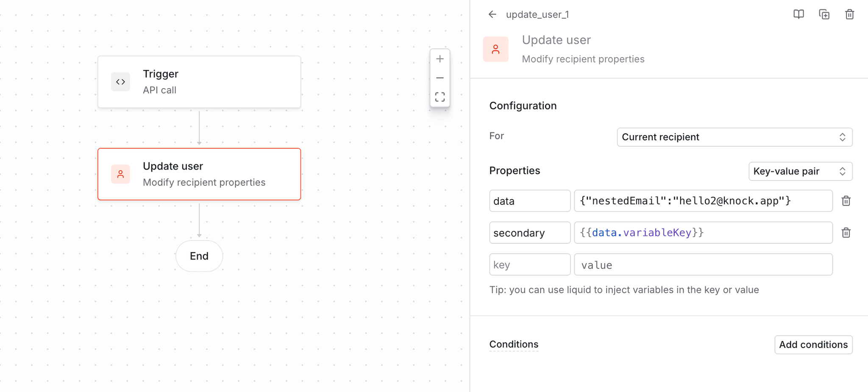Duplicate the step using the copy icon
The height and width of the screenshot is (392, 868).
824,14
